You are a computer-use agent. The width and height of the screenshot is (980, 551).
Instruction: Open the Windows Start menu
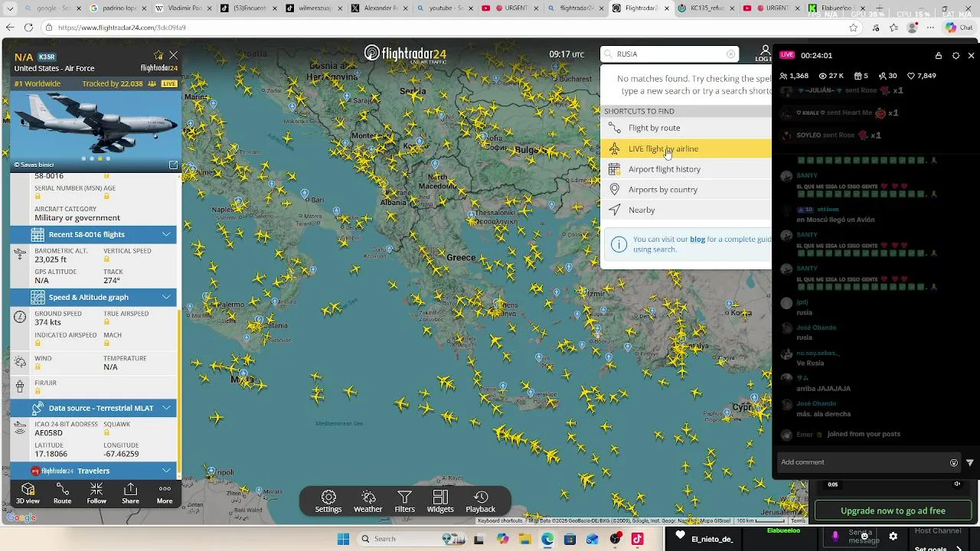click(x=343, y=539)
